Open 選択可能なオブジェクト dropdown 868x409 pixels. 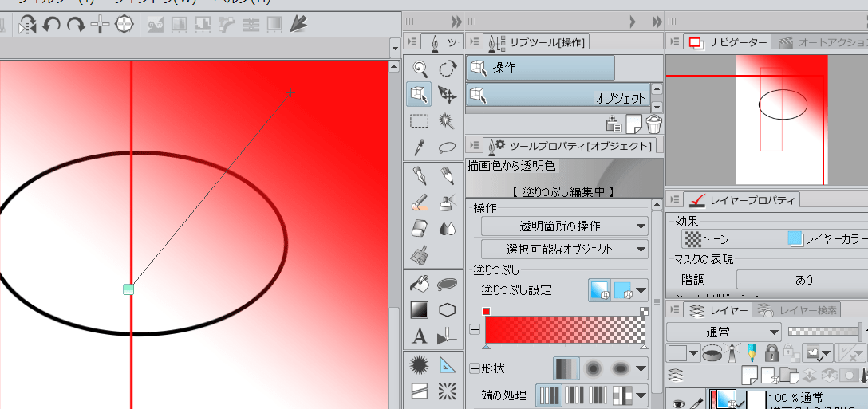click(x=565, y=249)
